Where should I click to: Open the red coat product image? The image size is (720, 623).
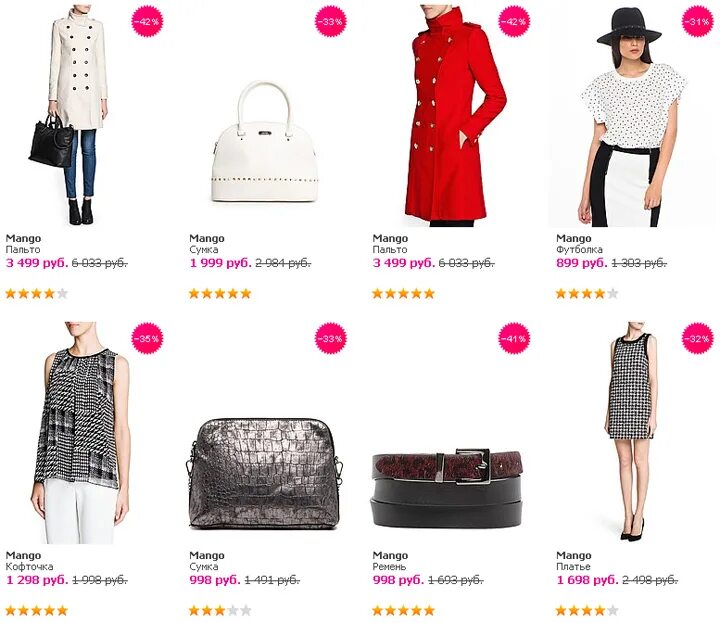pyautogui.click(x=456, y=116)
